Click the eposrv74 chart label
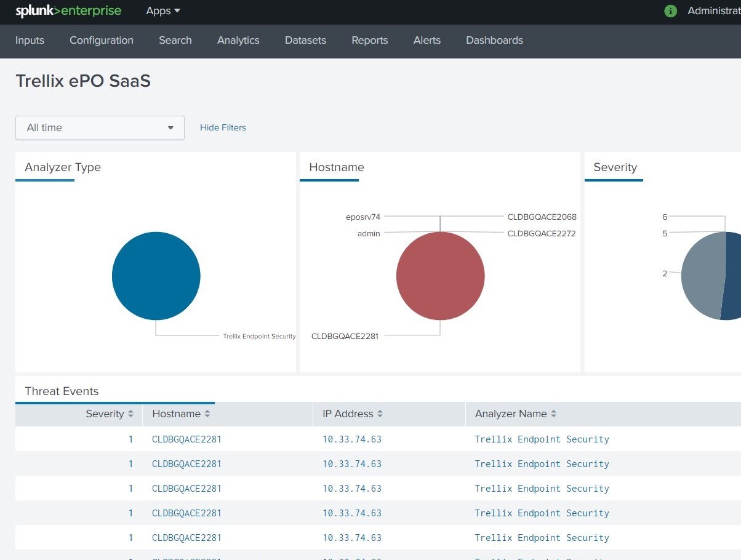This screenshot has height=560, width=741. (363, 217)
